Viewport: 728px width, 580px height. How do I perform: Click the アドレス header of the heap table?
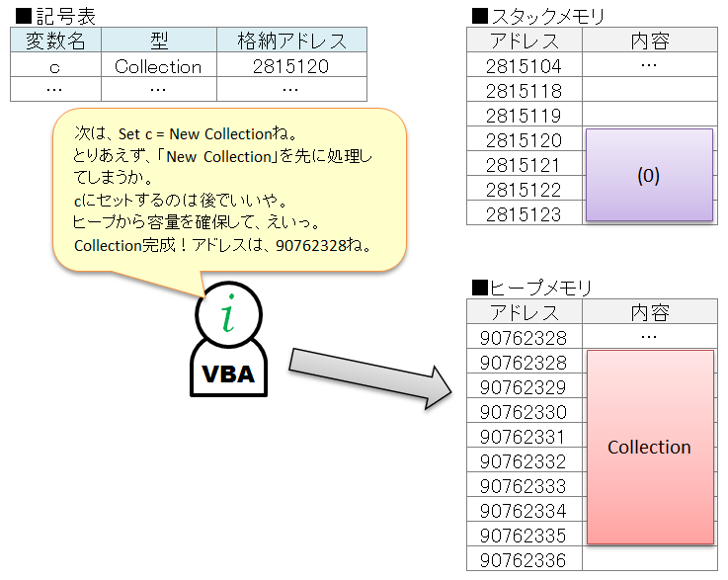pos(525,311)
